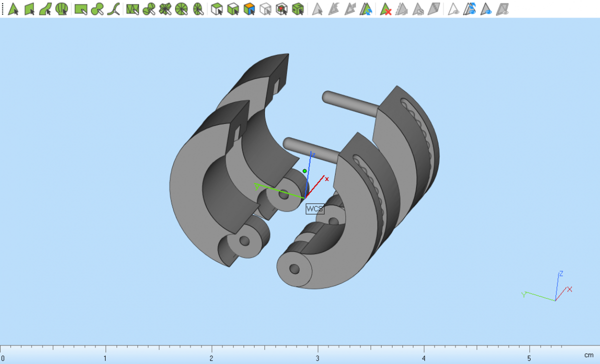Viewport: 600px width, 364px height.
Task: Toggle the white triangle eye visibility icon
Action: coord(453,8)
